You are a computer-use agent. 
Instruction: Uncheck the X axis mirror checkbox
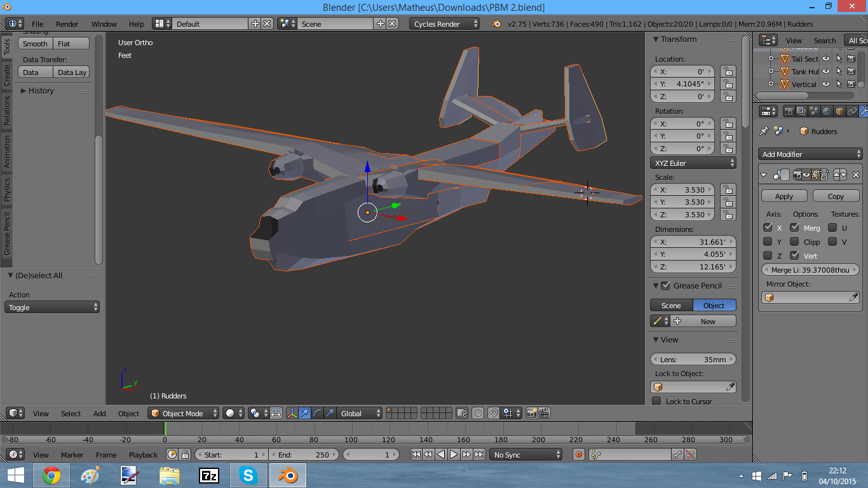(768, 227)
